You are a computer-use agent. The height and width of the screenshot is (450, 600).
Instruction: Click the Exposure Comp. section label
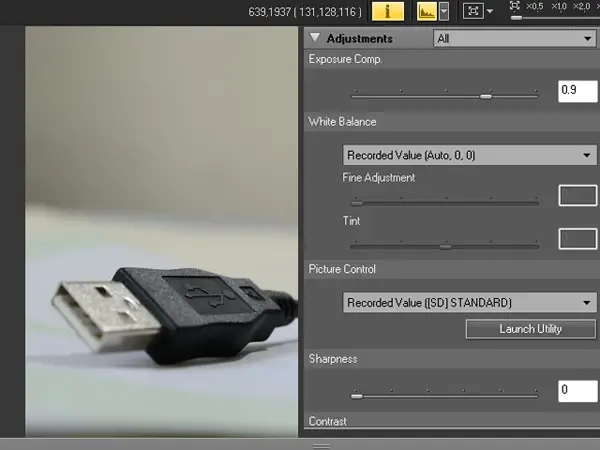tap(345, 59)
